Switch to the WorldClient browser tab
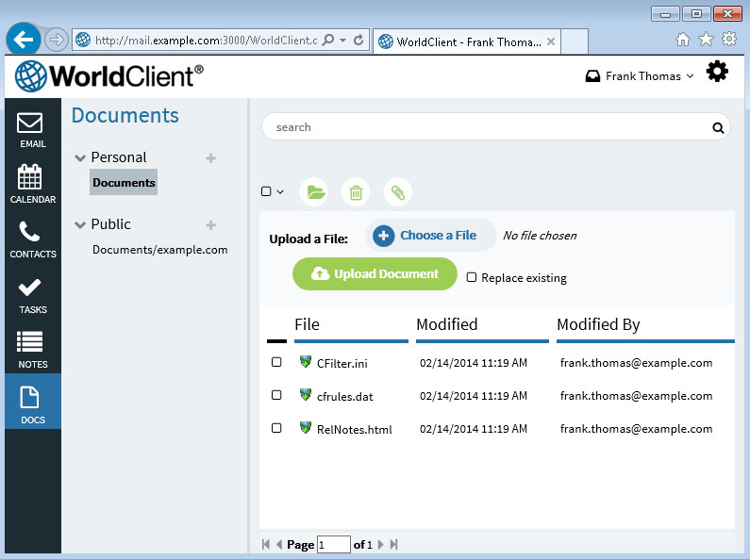 [x=467, y=41]
